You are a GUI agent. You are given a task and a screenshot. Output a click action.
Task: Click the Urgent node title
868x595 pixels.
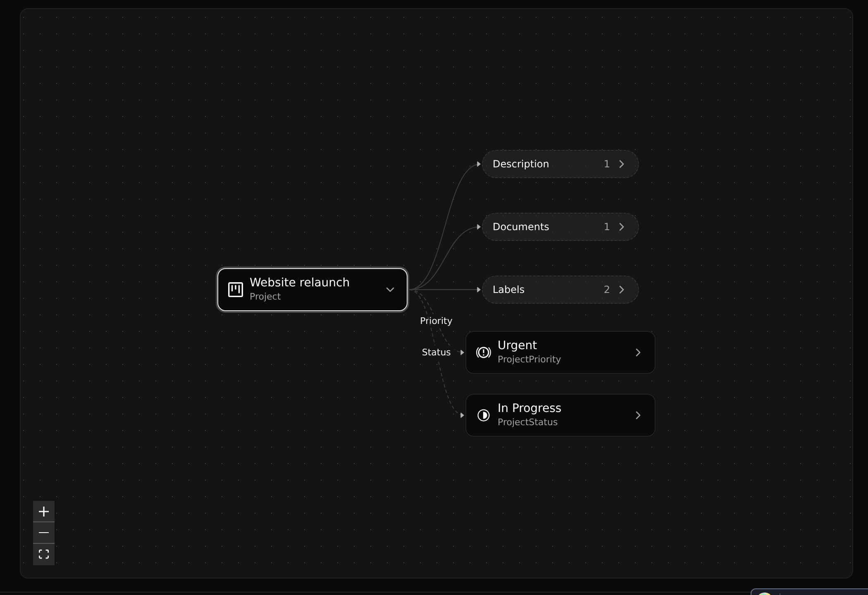517,345
